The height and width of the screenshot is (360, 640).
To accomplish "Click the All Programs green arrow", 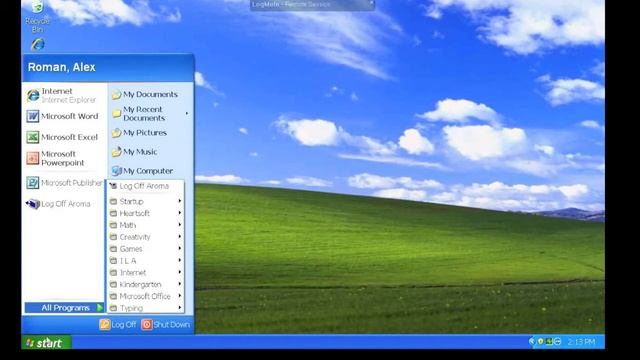I will [100, 308].
